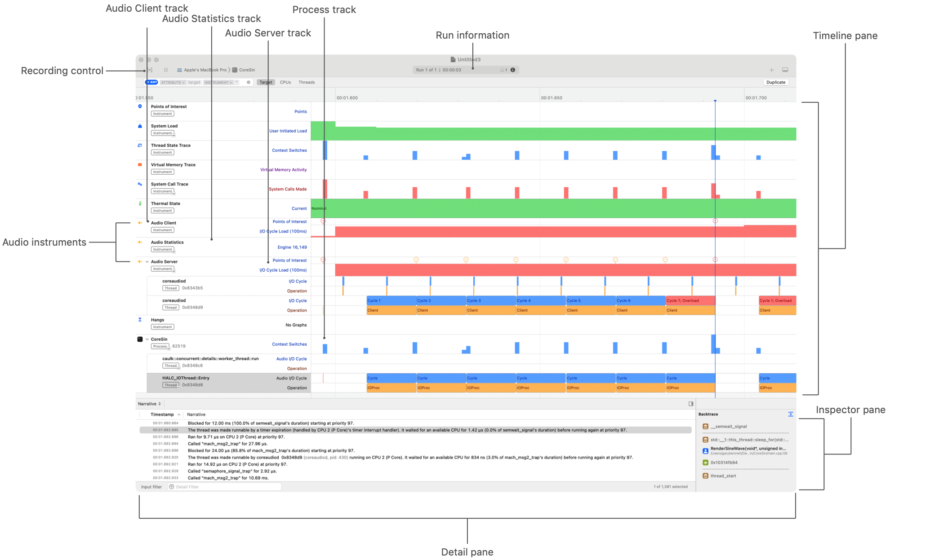The image size is (925, 560).
Task: Collapse the CoreSin process track chevron
Action: click(147, 340)
